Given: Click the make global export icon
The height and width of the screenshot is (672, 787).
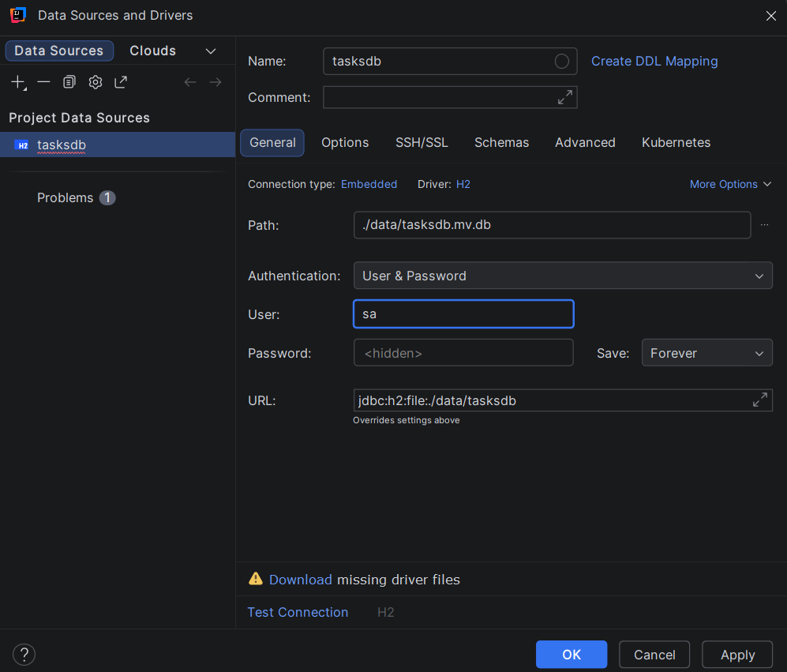Looking at the screenshot, I should [121, 82].
